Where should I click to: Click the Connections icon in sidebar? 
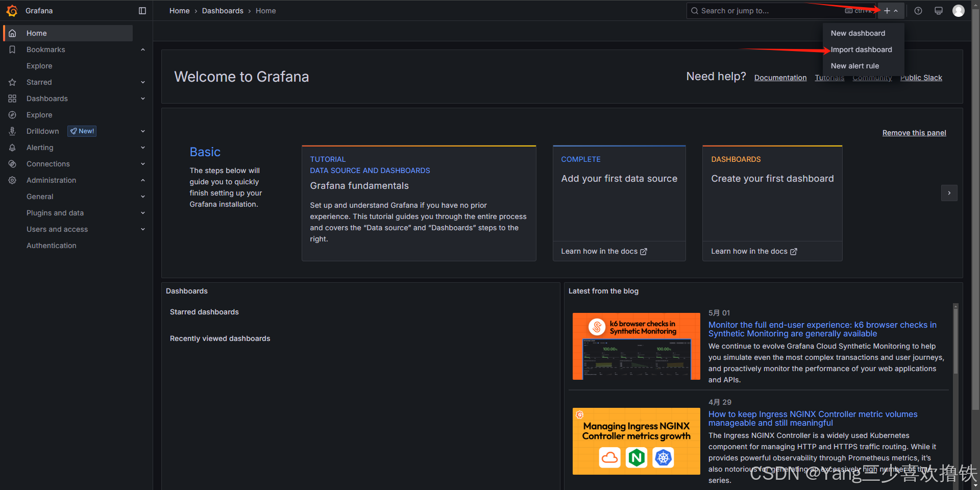pos(12,164)
